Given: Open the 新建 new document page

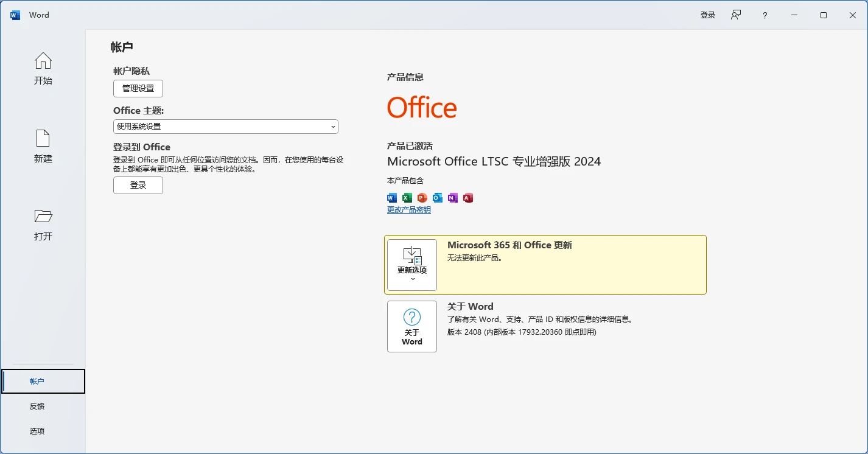Looking at the screenshot, I should pyautogui.click(x=43, y=147).
